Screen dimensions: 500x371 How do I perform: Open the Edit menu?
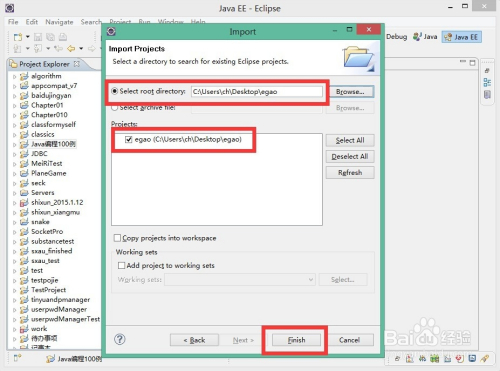point(32,22)
